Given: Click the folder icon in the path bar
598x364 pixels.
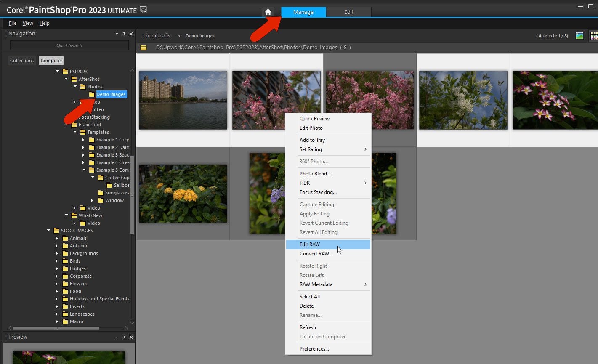Looking at the screenshot, I should [x=143, y=48].
